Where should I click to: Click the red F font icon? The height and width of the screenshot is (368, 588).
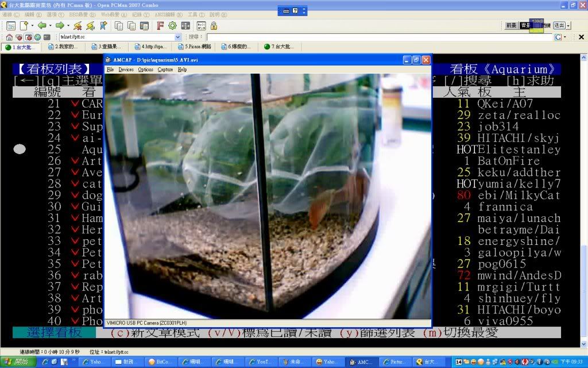[x=160, y=26]
